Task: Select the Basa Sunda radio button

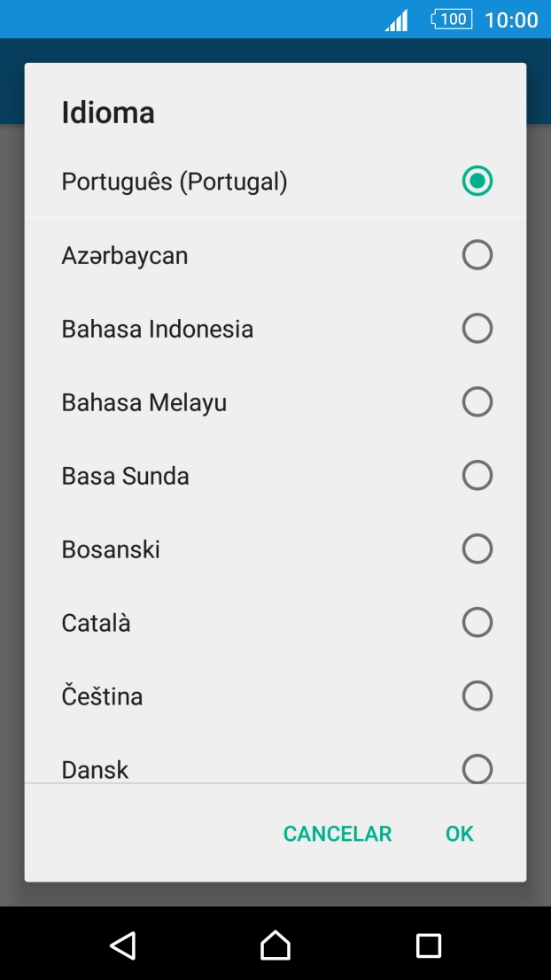Action: click(x=477, y=476)
